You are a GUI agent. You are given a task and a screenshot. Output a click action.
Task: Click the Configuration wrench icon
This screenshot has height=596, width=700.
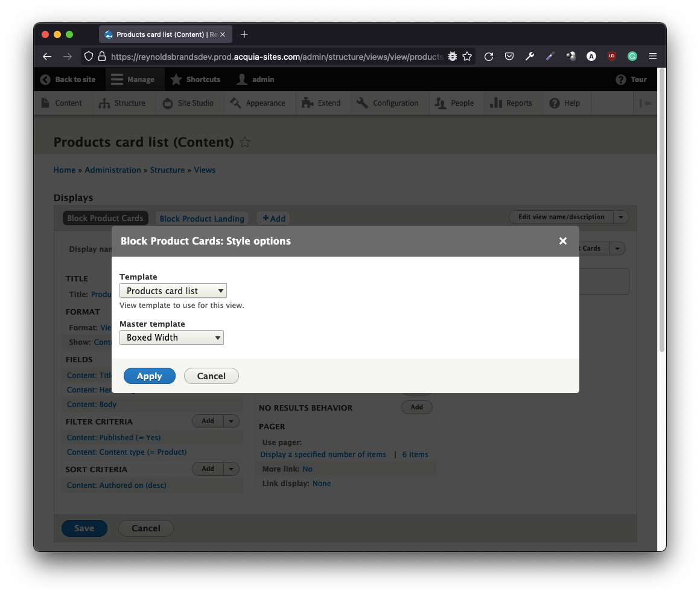point(362,103)
